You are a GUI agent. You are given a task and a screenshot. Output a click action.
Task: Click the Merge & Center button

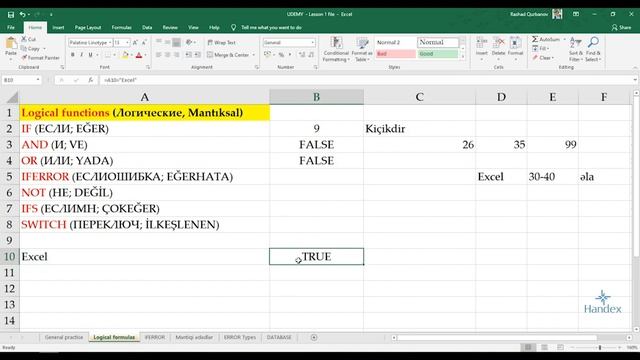coord(228,55)
